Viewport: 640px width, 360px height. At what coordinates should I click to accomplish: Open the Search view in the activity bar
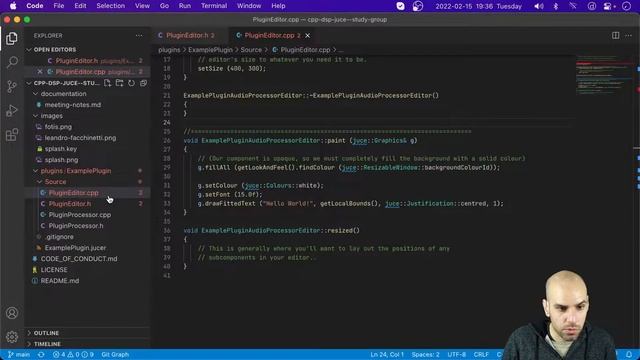pos(11,62)
